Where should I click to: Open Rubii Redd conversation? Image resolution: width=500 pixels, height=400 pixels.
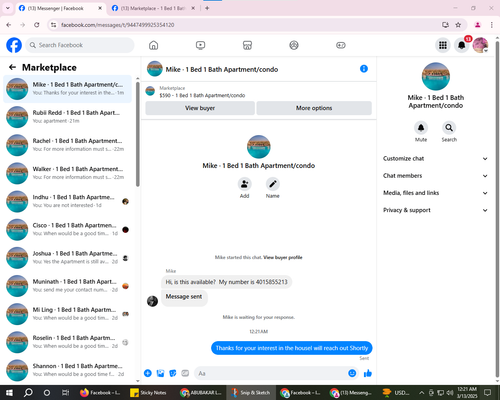click(x=67, y=117)
